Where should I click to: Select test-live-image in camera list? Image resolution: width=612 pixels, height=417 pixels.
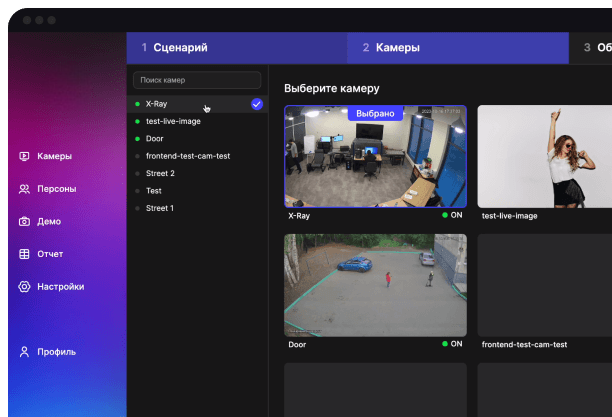click(x=172, y=121)
